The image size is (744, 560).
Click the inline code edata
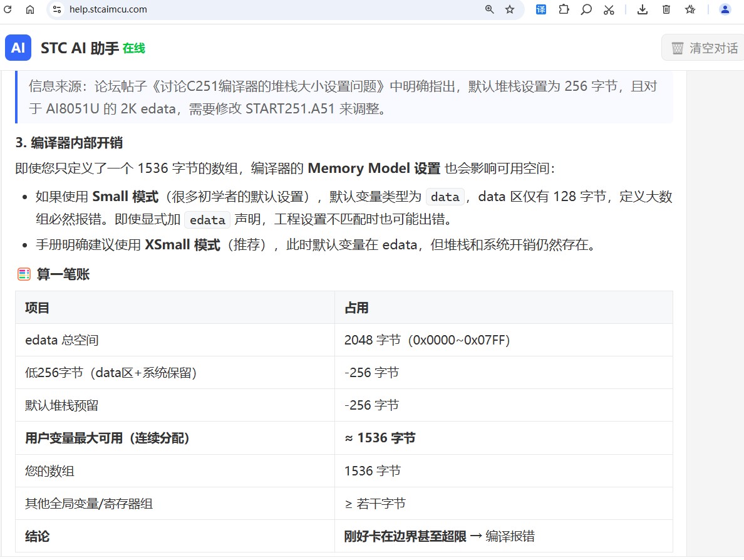(x=207, y=220)
